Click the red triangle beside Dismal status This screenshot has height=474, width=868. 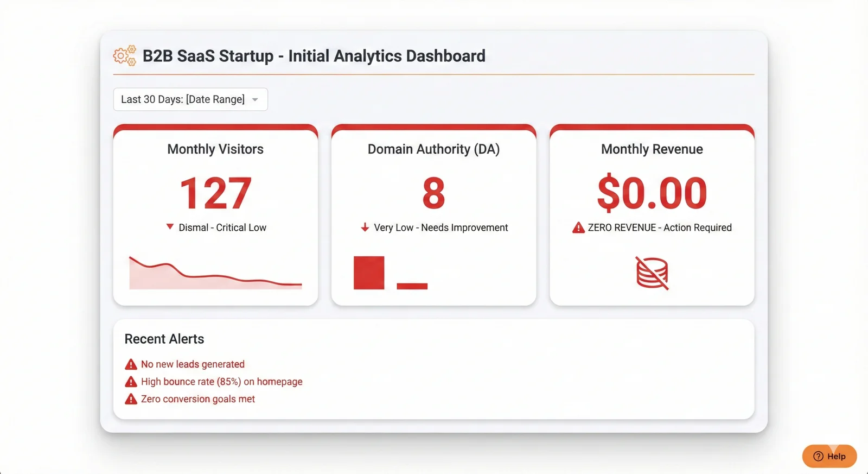(170, 227)
